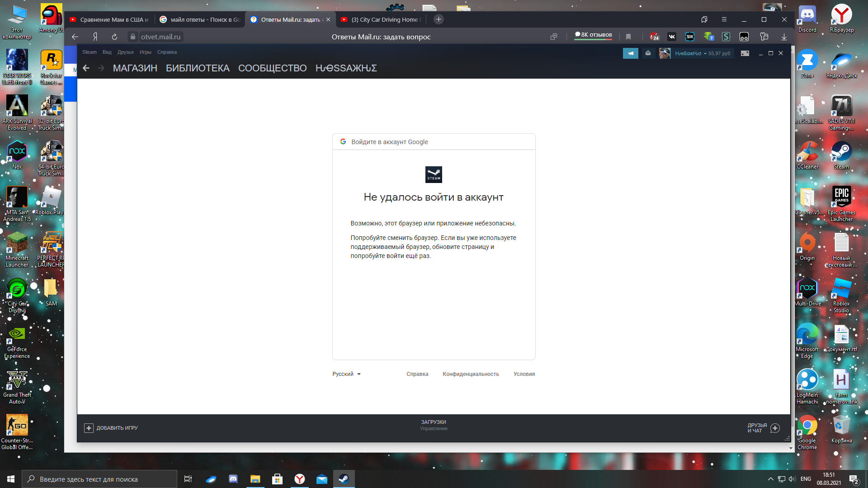Click SIH extension icon in browser
Viewport: 868px width, 488px height.
pyautogui.click(x=690, y=37)
